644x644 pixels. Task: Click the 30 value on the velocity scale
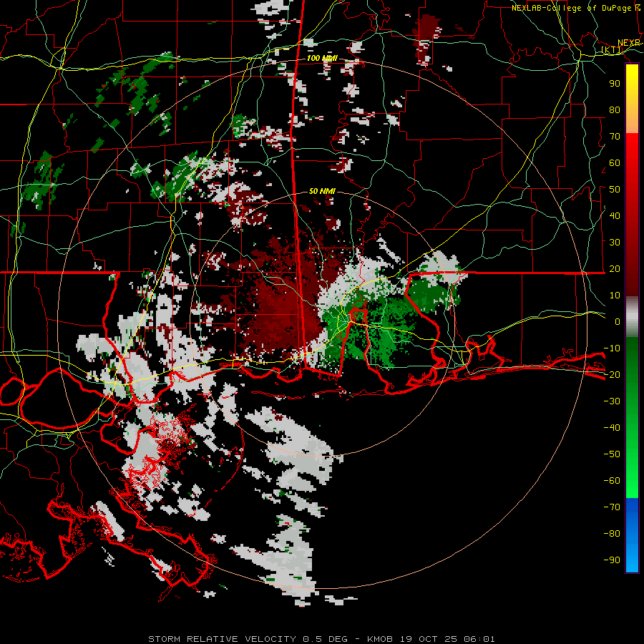click(x=615, y=243)
